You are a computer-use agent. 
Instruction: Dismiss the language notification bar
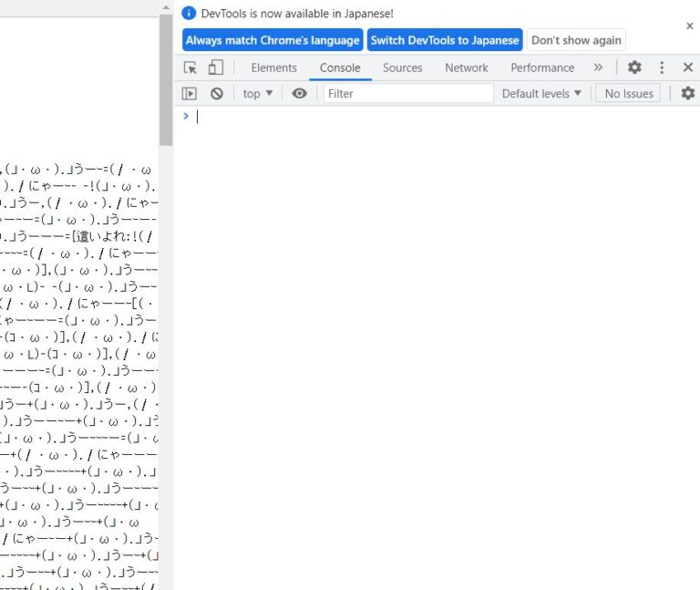pos(689,26)
